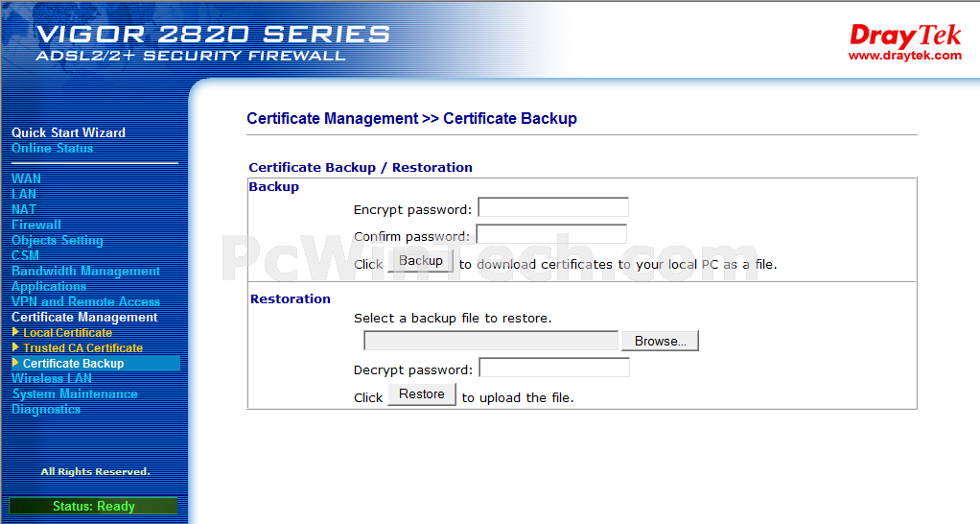
Task: Click the arrow icon beside Certificate Backup
Action: click(15, 363)
